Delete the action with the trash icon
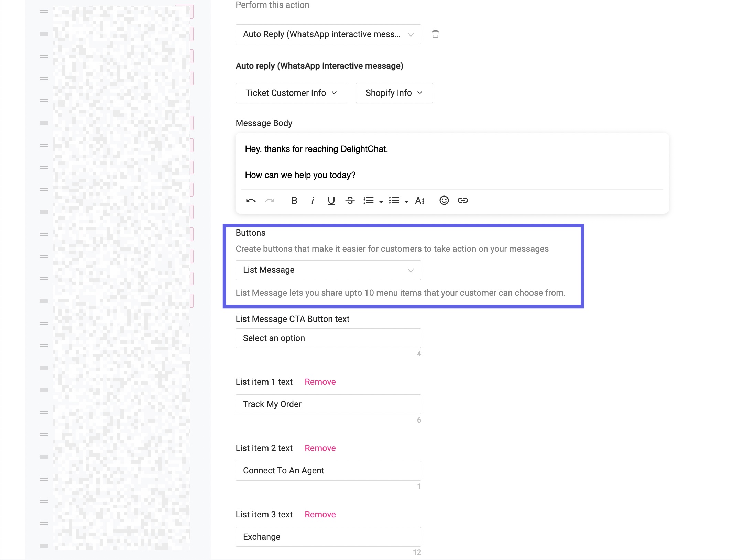733x560 pixels. [435, 34]
